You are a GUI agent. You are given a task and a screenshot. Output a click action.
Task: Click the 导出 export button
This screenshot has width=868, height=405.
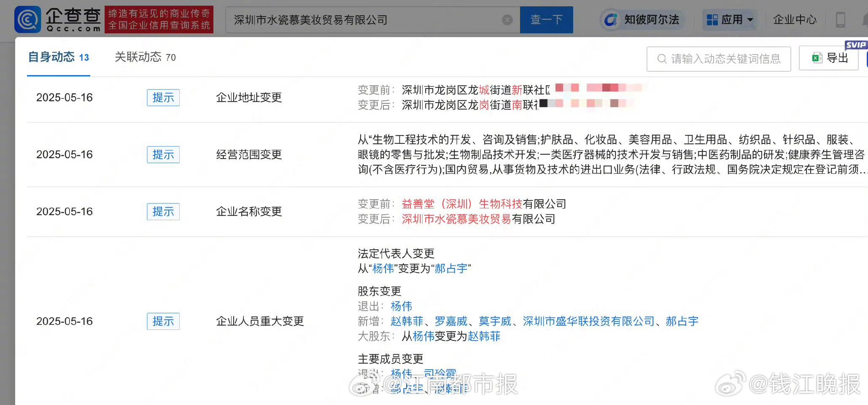(x=829, y=58)
